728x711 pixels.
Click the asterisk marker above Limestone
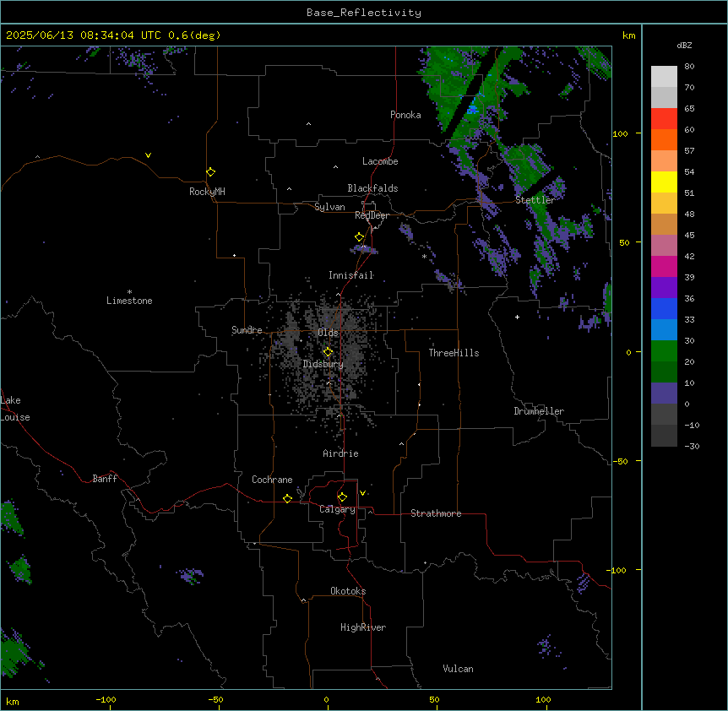coord(129,292)
